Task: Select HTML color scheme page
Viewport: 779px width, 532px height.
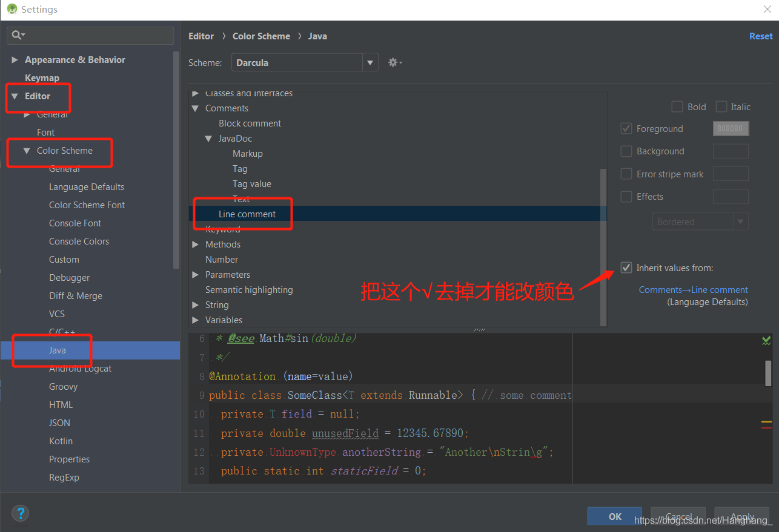Action: tap(61, 405)
